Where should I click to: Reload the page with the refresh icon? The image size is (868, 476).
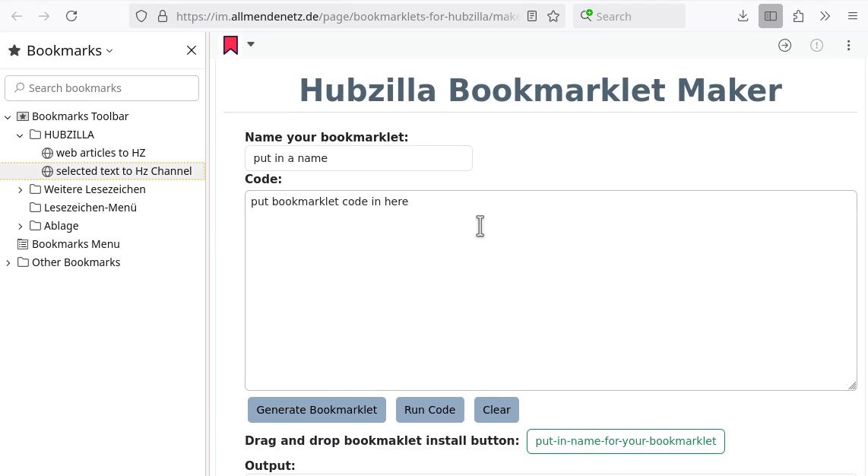[71, 16]
